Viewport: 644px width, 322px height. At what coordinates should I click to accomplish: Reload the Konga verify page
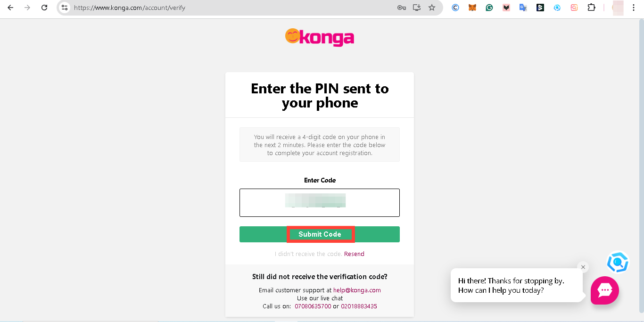(44, 8)
